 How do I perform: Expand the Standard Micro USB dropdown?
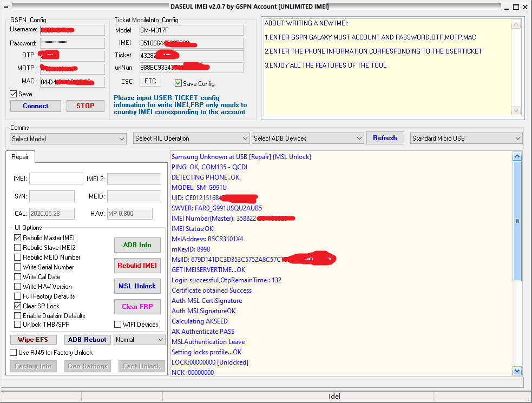[466, 138]
